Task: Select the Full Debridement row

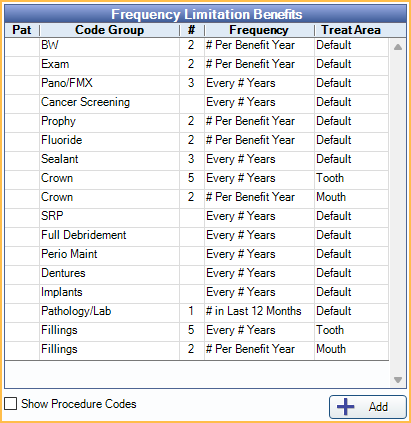Action: point(197,235)
